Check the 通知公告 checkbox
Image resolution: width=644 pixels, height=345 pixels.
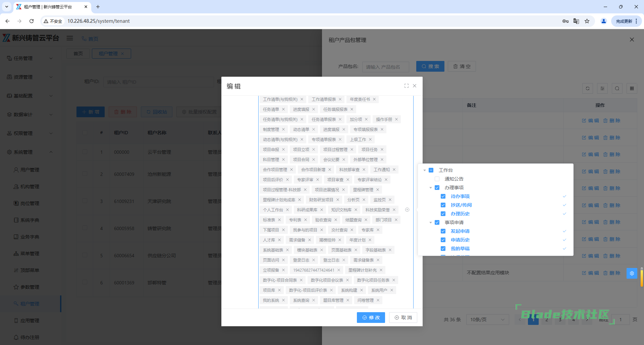click(437, 179)
